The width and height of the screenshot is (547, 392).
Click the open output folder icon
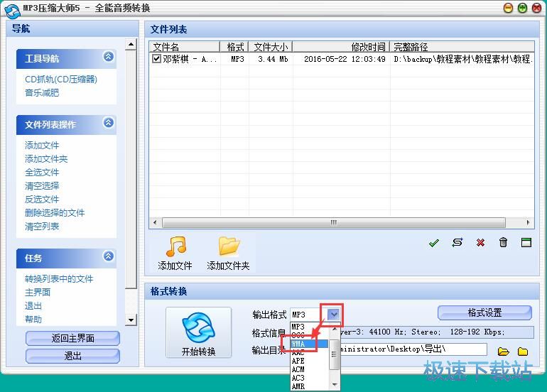coord(503,352)
